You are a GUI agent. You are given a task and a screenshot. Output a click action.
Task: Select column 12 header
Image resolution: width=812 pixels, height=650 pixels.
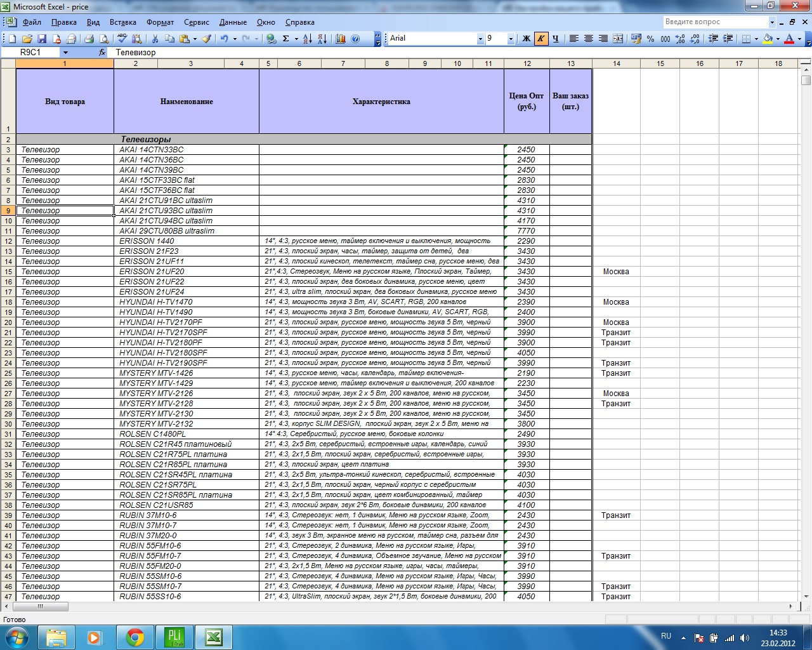(527, 63)
